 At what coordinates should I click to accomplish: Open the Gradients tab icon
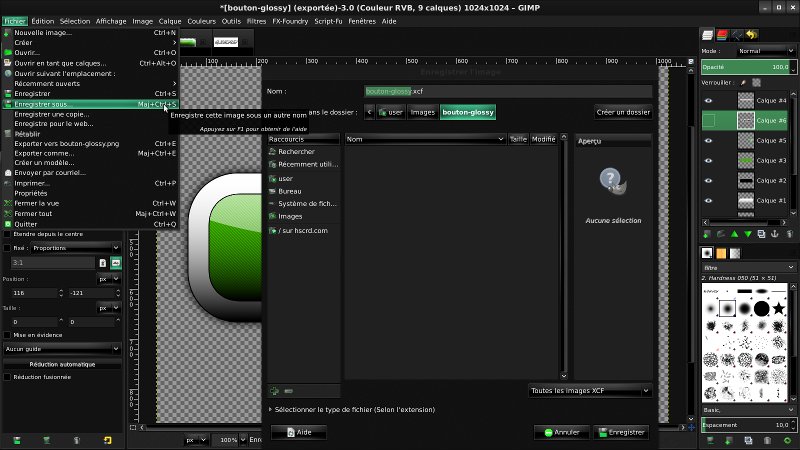coord(735,253)
